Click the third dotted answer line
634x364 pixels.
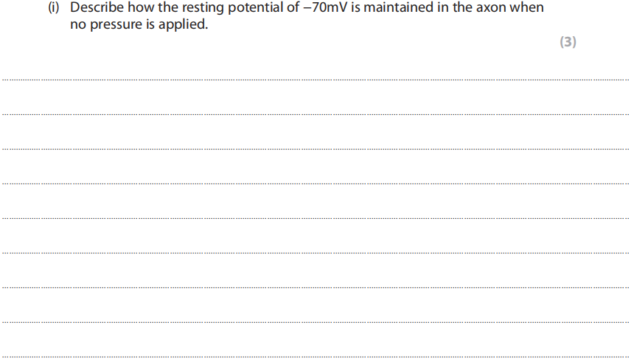[x=316, y=149]
